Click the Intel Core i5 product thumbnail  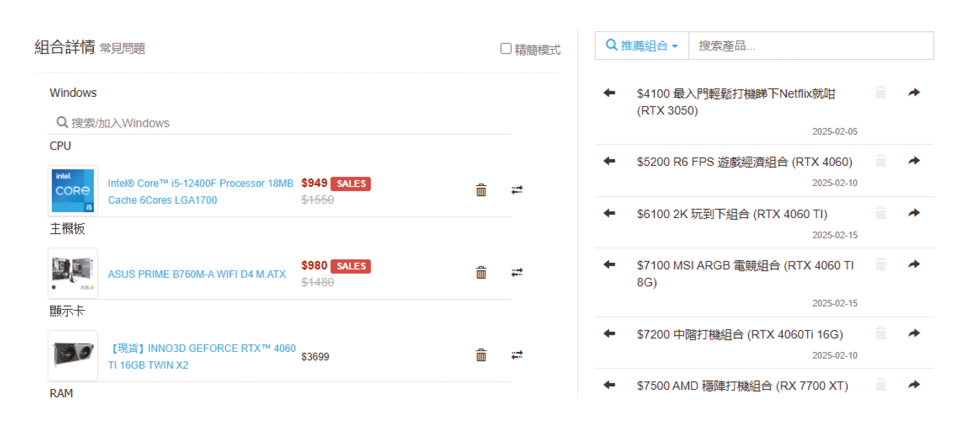click(73, 191)
